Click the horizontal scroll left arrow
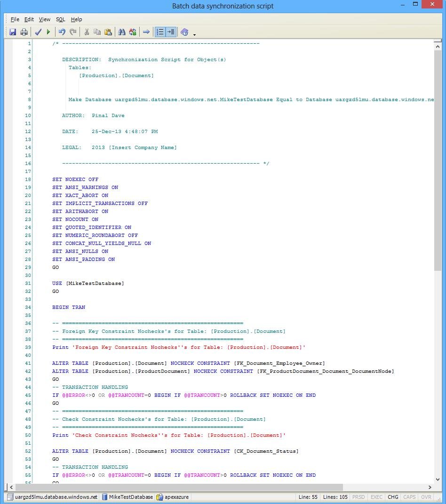 click(x=11, y=487)
